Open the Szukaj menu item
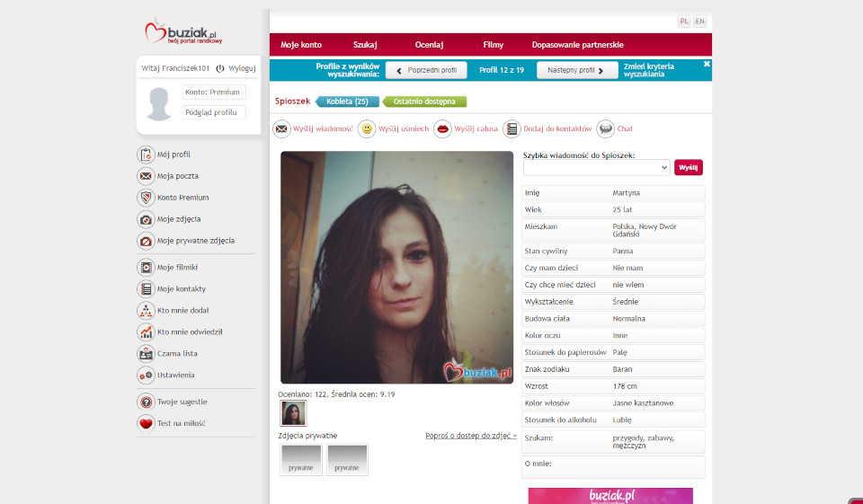The image size is (863, 504). coord(365,45)
